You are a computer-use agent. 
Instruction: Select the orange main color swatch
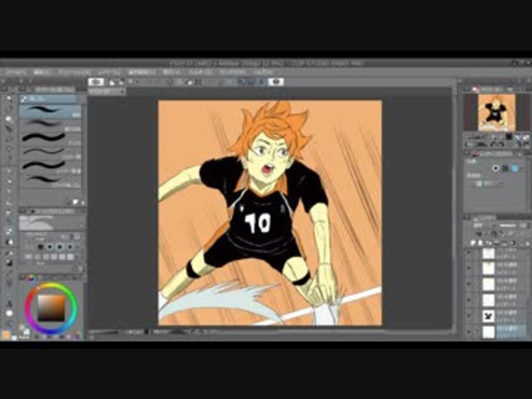point(6,335)
